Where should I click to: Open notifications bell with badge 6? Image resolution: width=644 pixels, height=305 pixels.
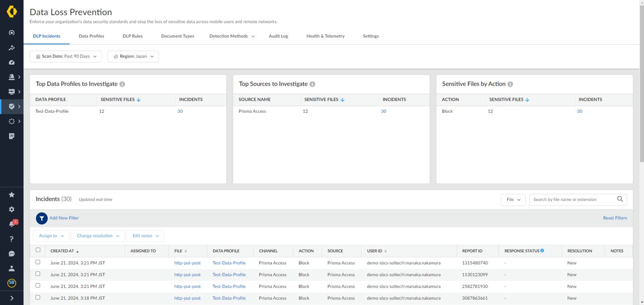click(x=13, y=223)
